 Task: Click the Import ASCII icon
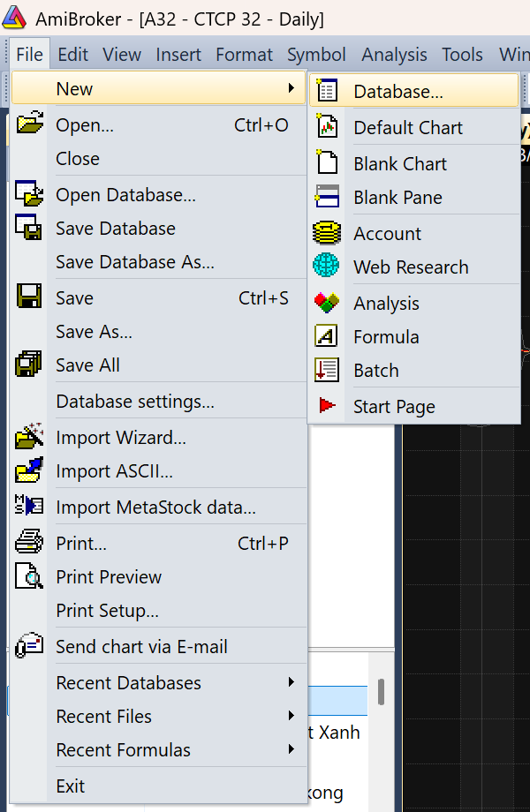coord(29,470)
